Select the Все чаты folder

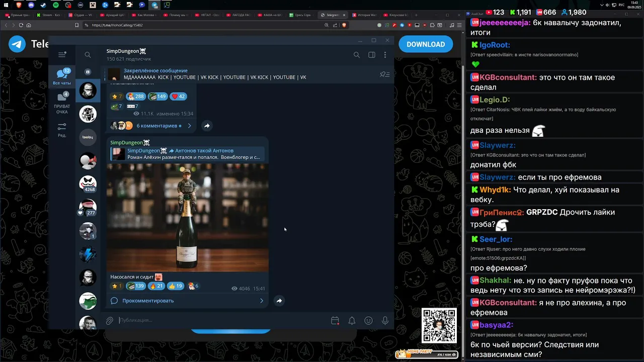[x=62, y=76]
